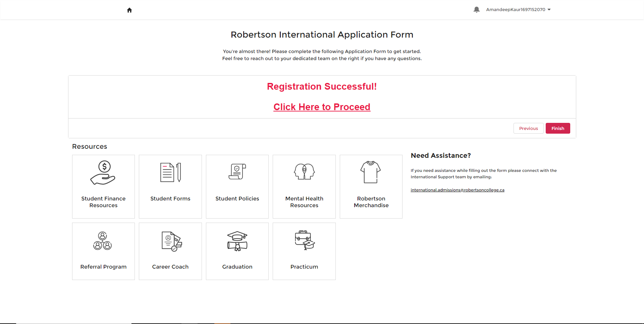Email international.admissions@robertsoncollege.ca via the link
The width and height of the screenshot is (644, 324).
point(457,190)
